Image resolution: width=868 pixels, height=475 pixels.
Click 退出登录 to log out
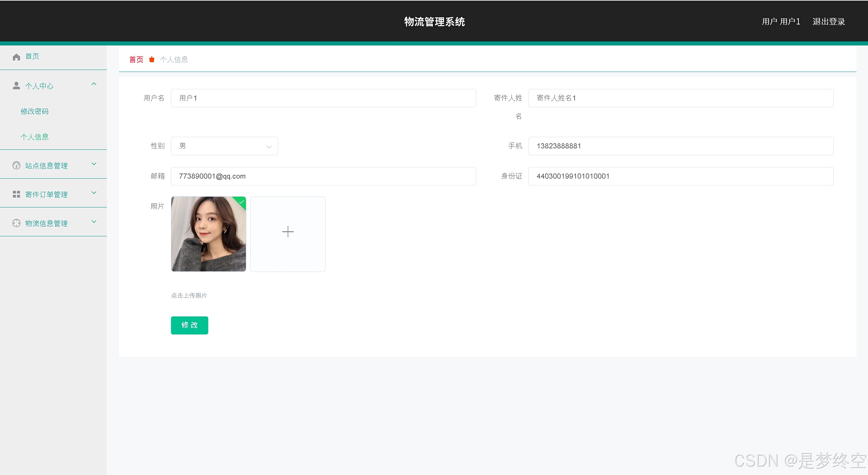828,22
